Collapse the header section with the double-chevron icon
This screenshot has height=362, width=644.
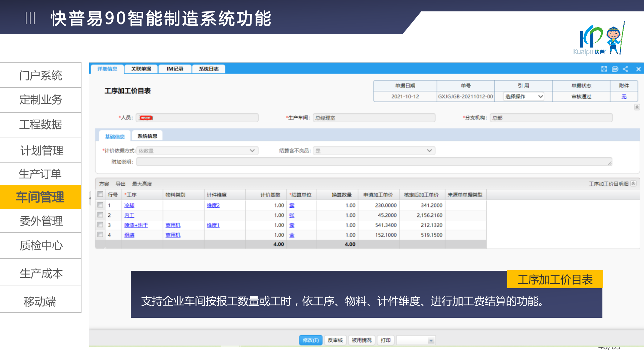pyautogui.click(x=637, y=107)
